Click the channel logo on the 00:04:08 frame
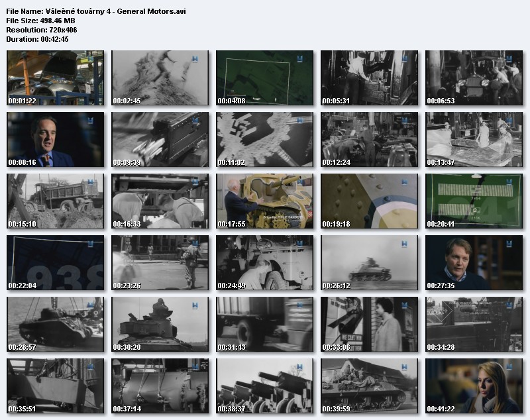This screenshot has width=530, height=420. click(x=299, y=59)
